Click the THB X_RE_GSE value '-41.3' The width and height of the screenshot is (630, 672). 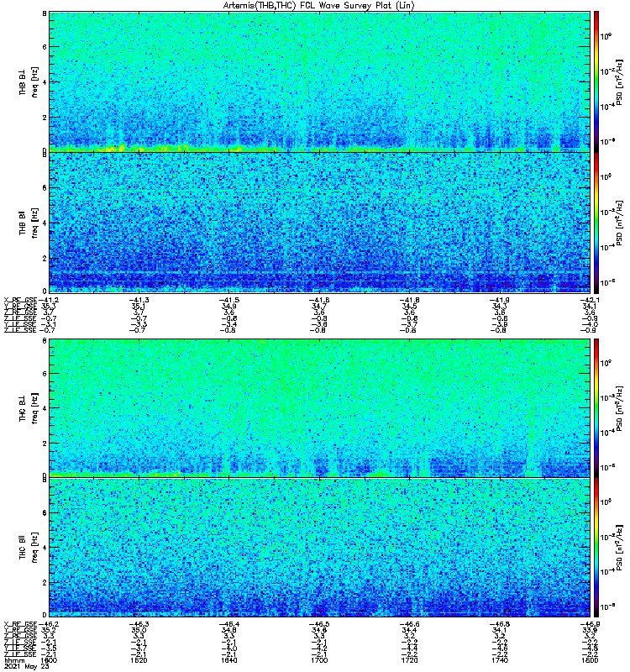click(139, 300)
